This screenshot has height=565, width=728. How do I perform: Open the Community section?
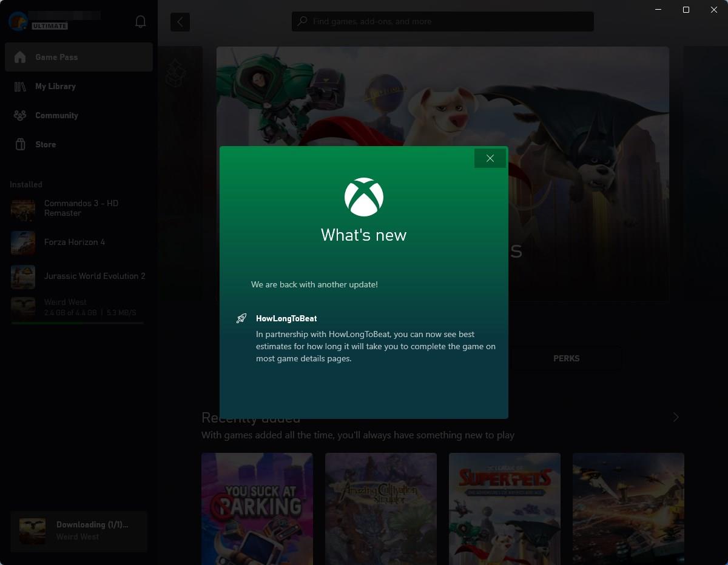79,115
